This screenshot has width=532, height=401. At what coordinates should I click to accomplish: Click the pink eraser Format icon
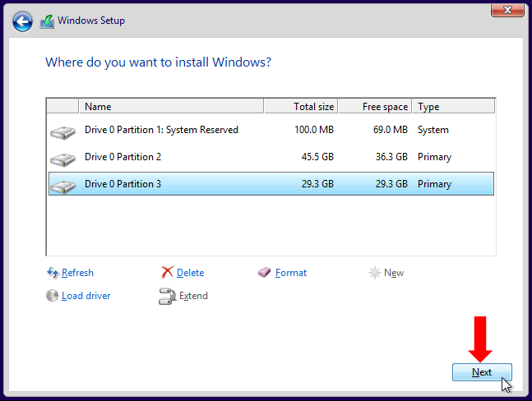[264, 272]
